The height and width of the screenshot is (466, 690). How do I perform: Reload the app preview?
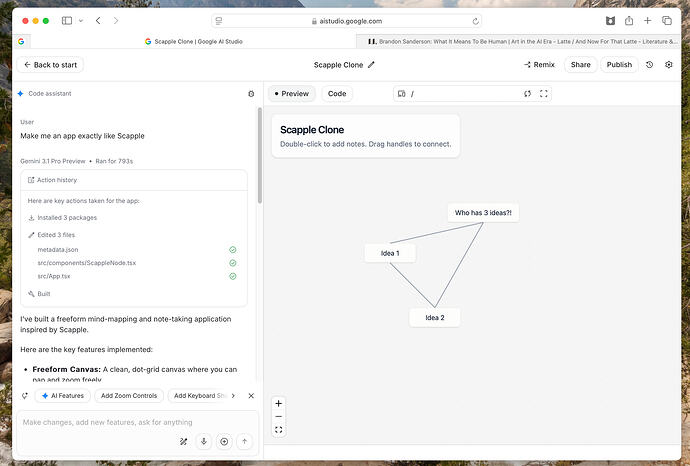click(528, 94)
